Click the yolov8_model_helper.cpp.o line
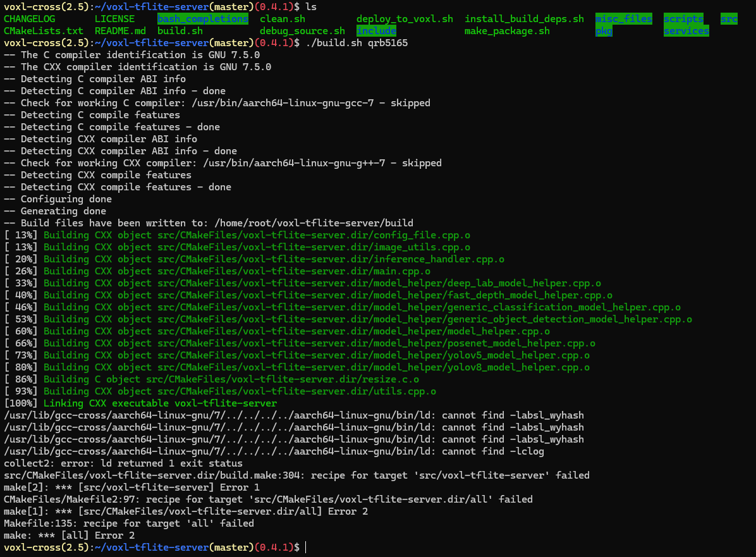Viewport: 756px width, 557px height. click(297, 367)
